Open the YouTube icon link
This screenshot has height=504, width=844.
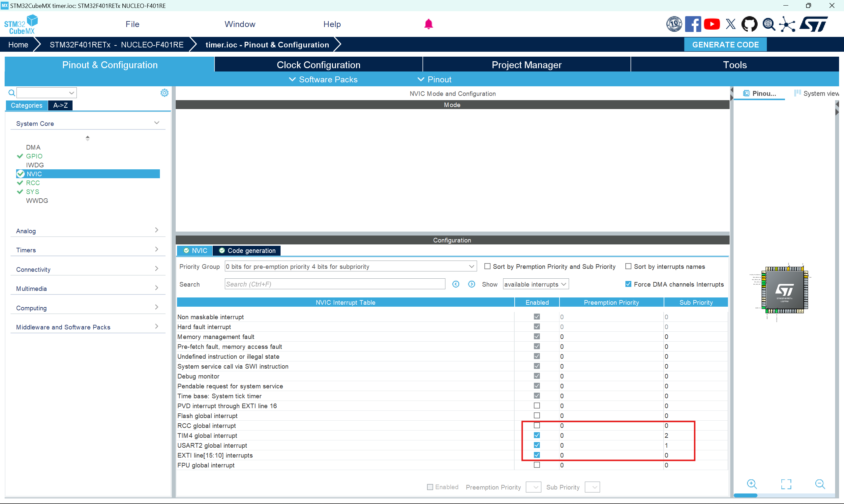pos(711,24)
